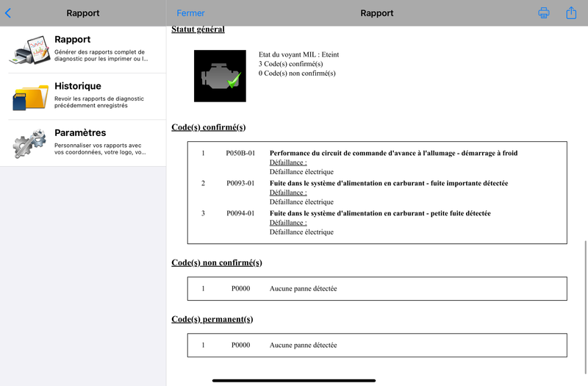Tap the back chevron in sidebar header

pos(8,13)
